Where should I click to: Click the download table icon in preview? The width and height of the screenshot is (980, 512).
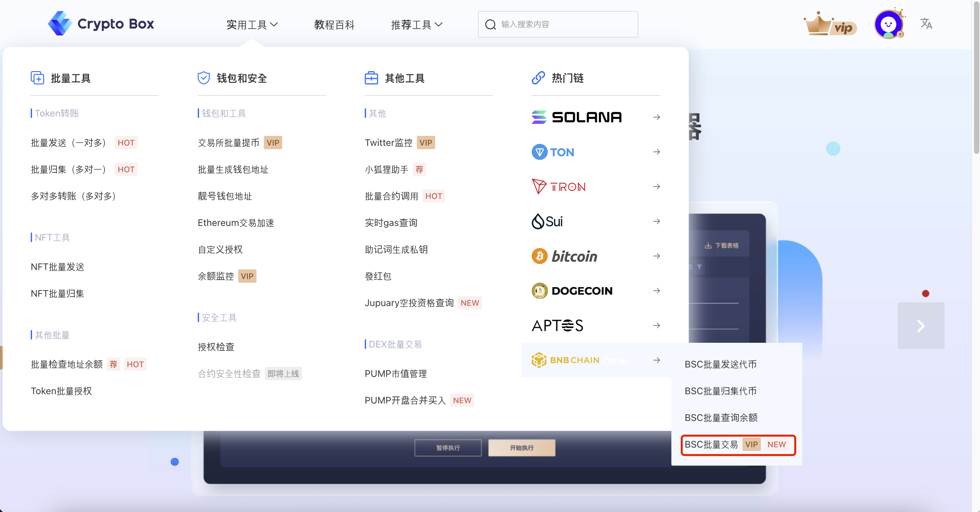pyautogui.click(x=707, y=246)
